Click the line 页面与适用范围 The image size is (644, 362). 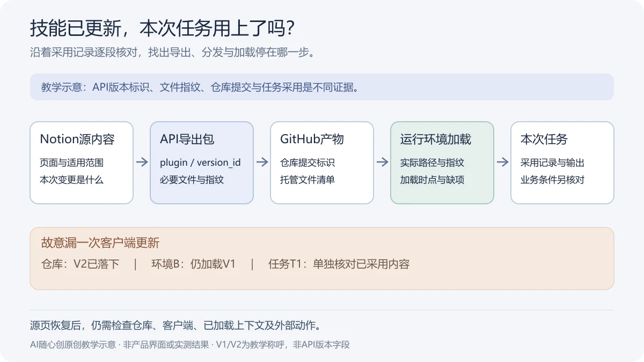tap(71, 162)
